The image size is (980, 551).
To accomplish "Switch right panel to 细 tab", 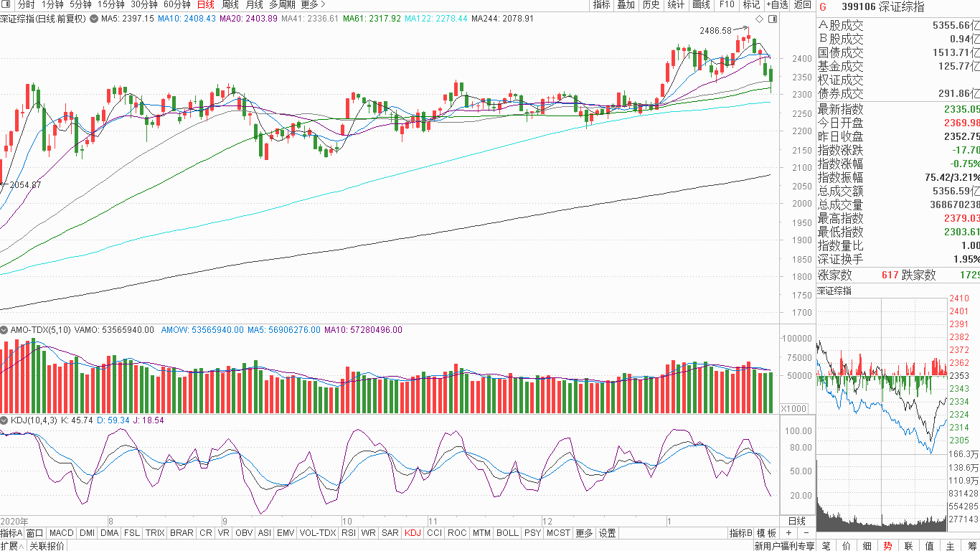I will [x=867, y=546].
